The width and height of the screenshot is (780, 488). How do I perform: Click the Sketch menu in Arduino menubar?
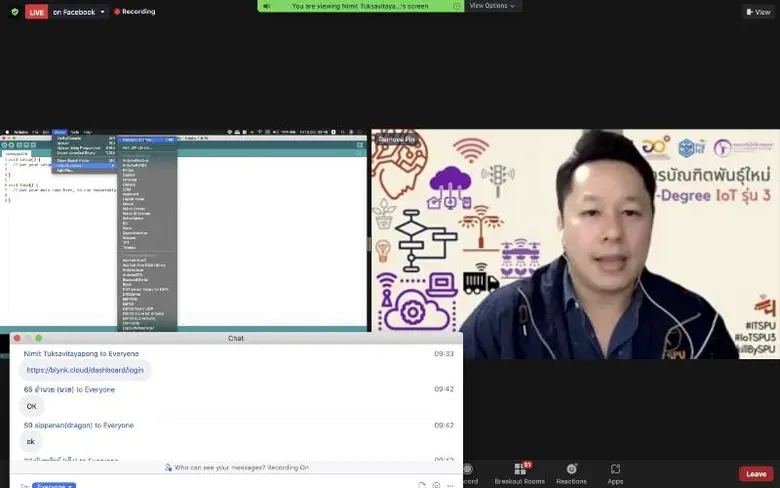click(60, 132)
